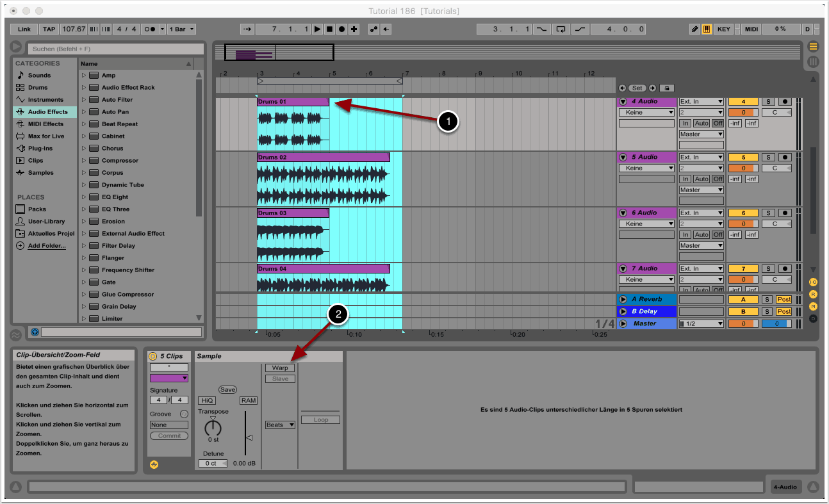Click the Save button in Sample box

coord(227,390)
